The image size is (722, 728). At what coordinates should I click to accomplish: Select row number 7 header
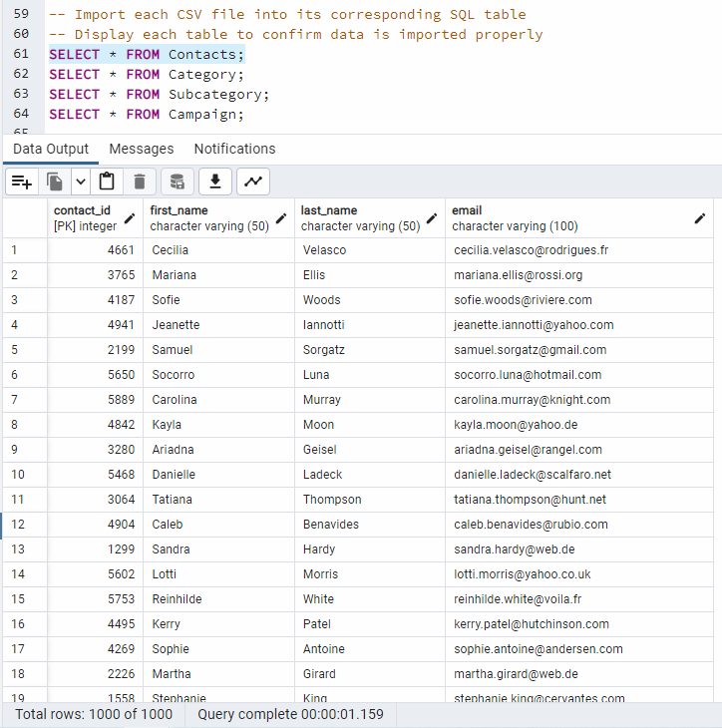tap(25, 400)
